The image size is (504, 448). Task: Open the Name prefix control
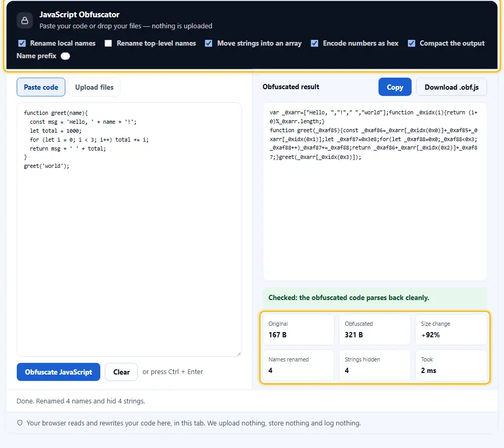tap(65, 56)
